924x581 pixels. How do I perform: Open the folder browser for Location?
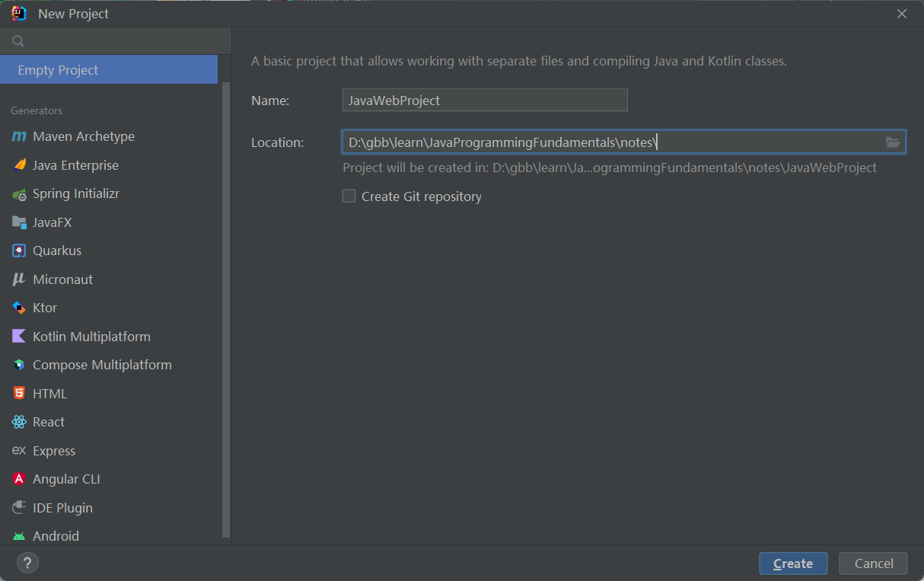tap(893, 142)
